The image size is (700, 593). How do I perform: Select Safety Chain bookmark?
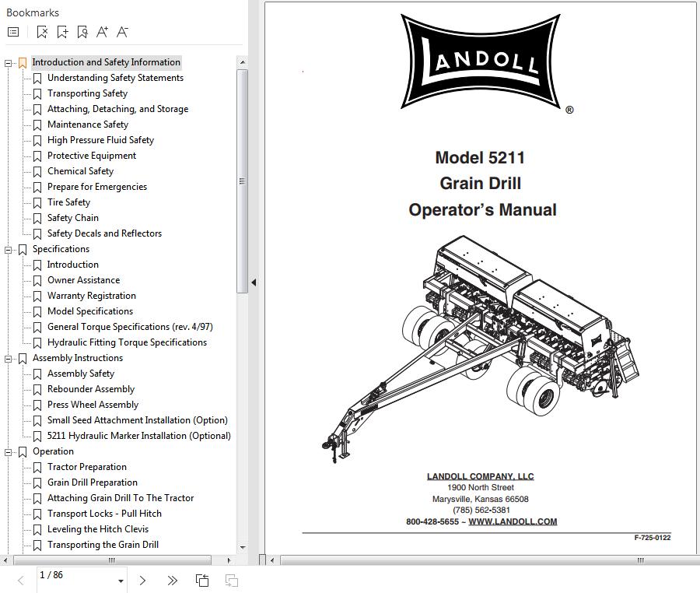click(x=73, y=218)
